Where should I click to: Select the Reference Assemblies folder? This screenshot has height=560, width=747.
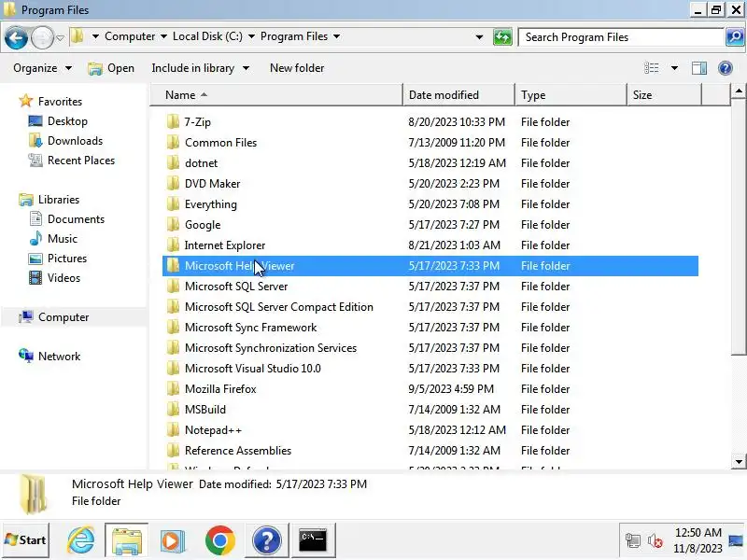[x=238, y=450]
